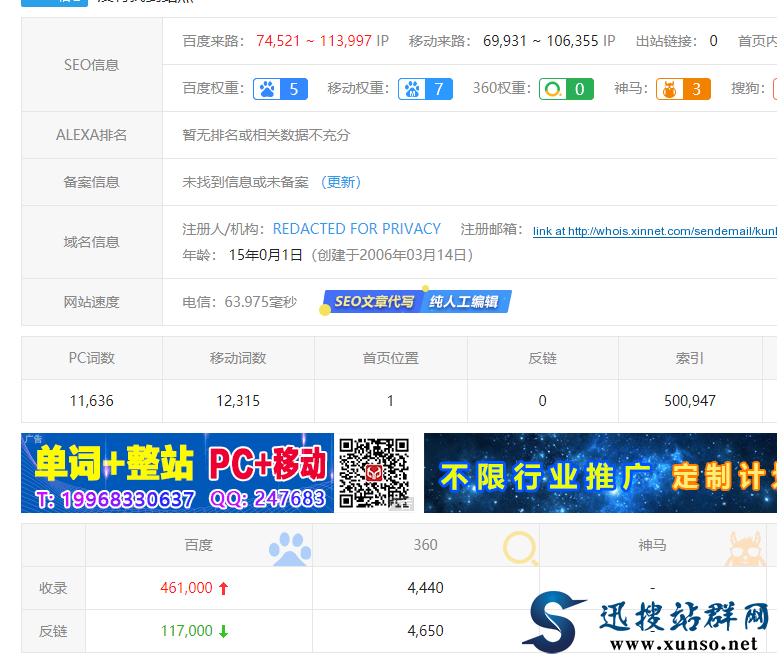Click the 电信: 63.975毫秒 speed value
The height and width of the screenshot is (659, 777).
pyautogui.click(x=240, y=302)
